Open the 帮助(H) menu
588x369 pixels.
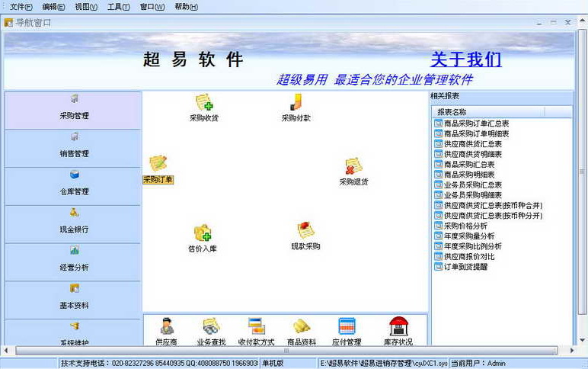coord(186,7)
